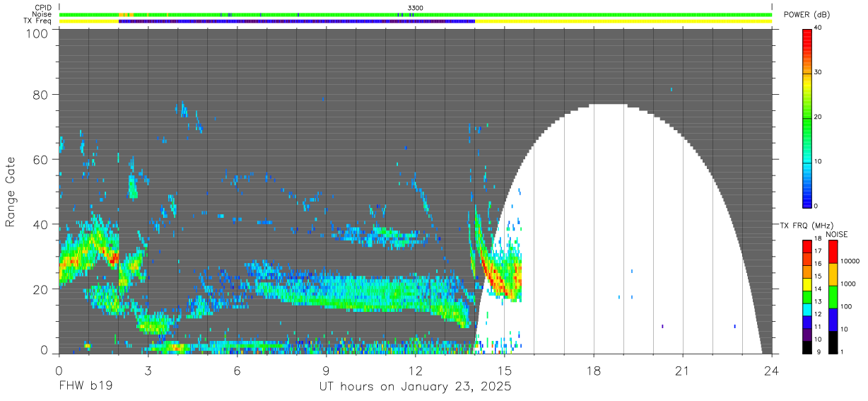
Task: Click the 40 range gate tick label
Action: (x=40, y=224)
